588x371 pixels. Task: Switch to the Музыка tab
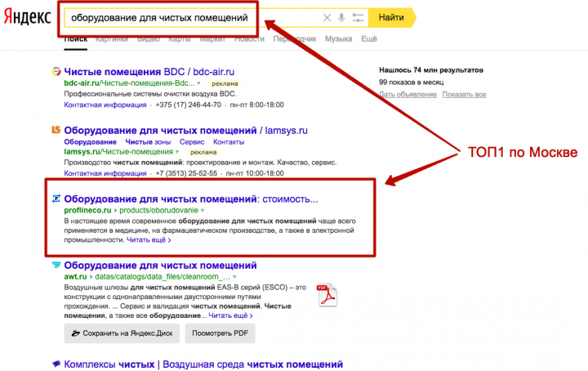tap(339, 38)
